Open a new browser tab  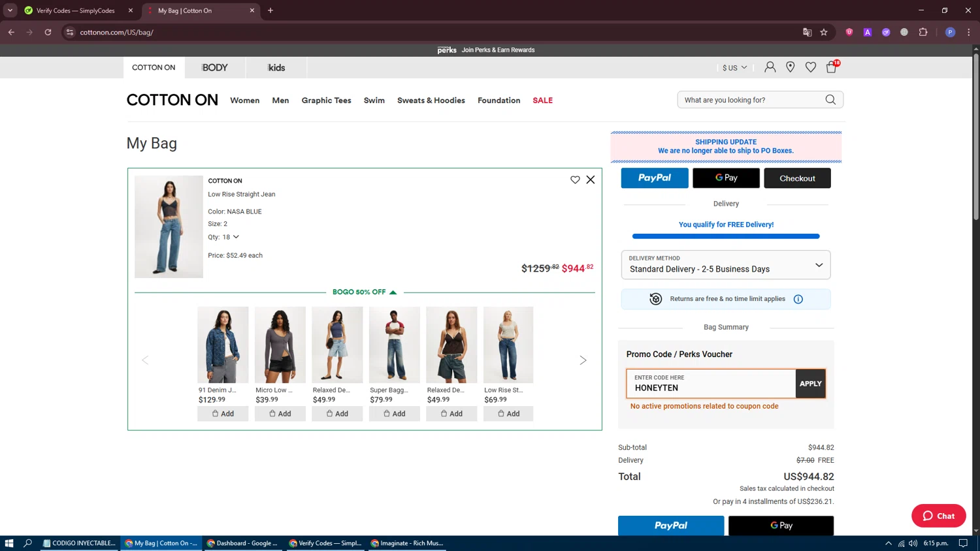(x=270, y=10)
